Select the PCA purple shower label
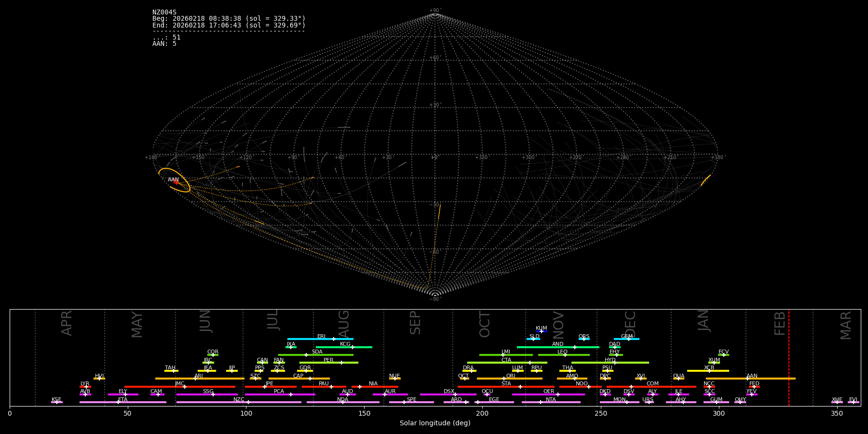The width and height of the screenshot is (868, 434). (279, 392)
